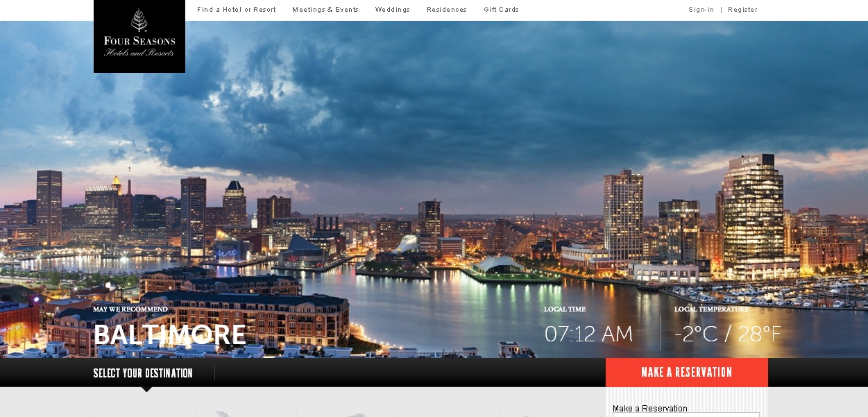Image resolution: width=868 pixels, height=417 pixels.
Task: Click the Register link
Action: [x=742, y=10]
